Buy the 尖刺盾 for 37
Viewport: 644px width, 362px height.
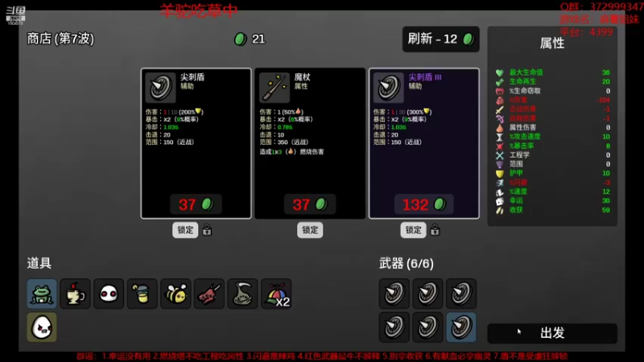click(196, 204)
